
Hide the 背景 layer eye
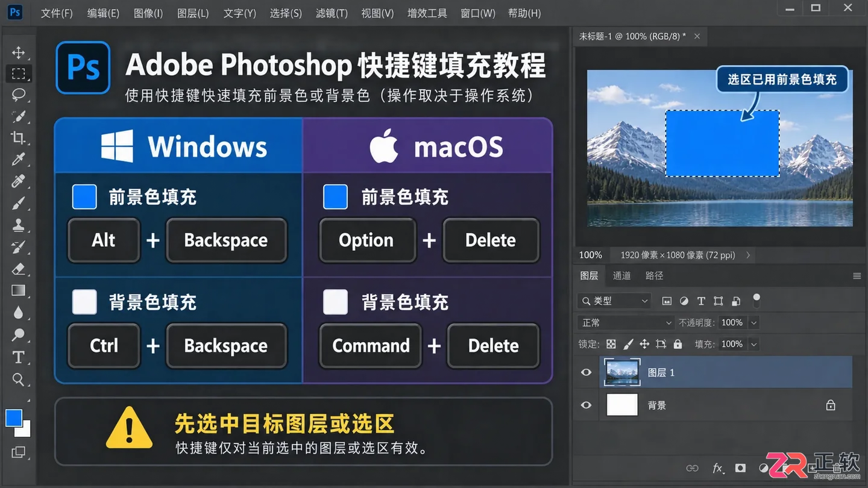[586, 405]
